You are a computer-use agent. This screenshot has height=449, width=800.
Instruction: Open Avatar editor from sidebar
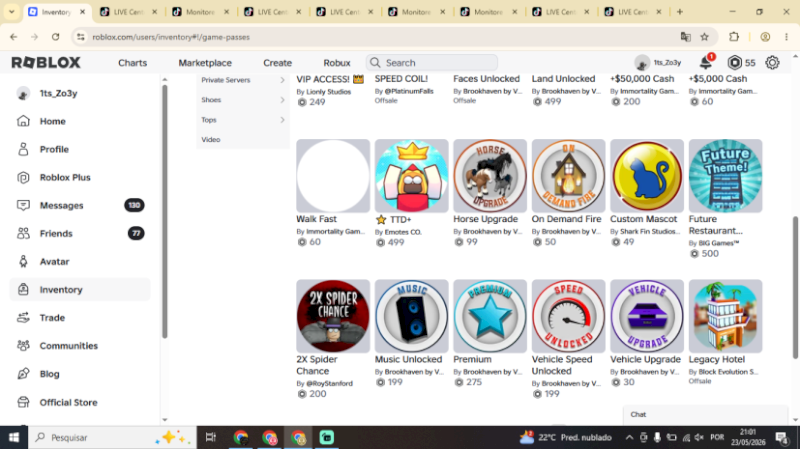click(x=54, y=262)
